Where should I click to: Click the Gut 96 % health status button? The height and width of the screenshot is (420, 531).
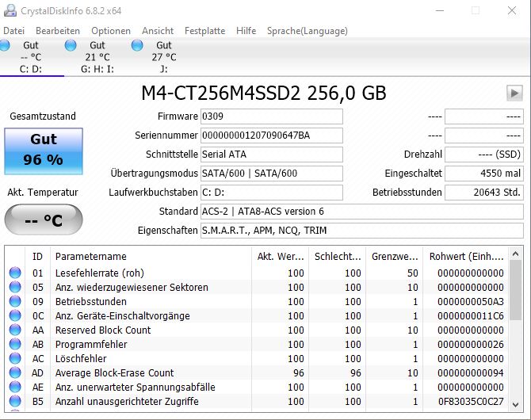[44, 151]
